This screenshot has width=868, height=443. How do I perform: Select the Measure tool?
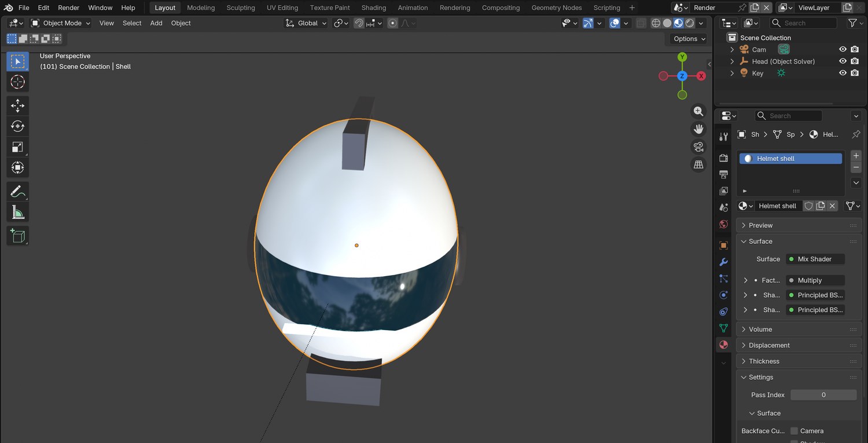[17, 213]
